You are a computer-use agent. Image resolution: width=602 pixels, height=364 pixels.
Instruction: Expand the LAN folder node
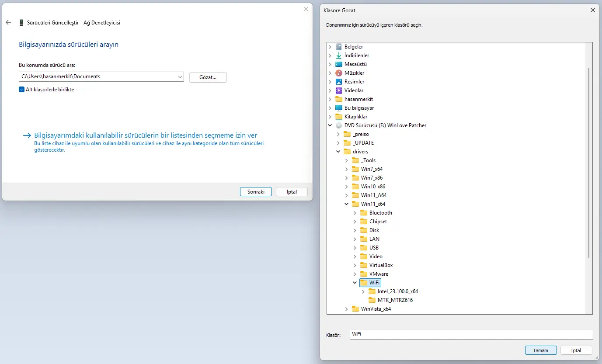coord(355,239)
